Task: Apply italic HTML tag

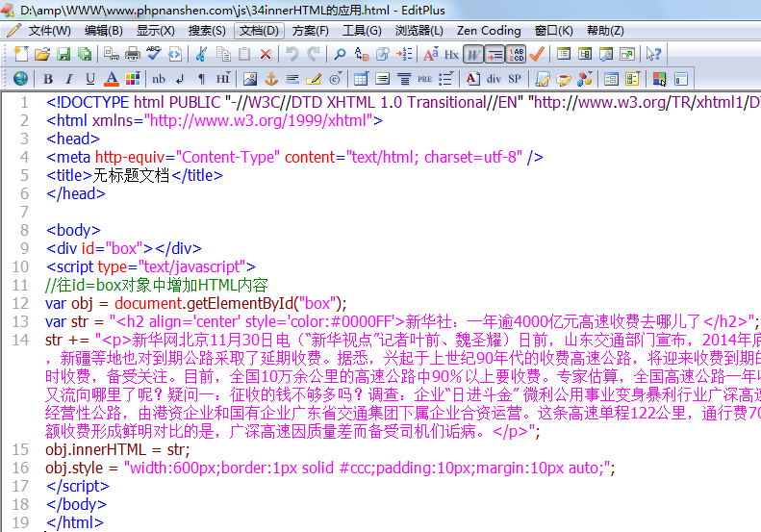Action: 69,79
